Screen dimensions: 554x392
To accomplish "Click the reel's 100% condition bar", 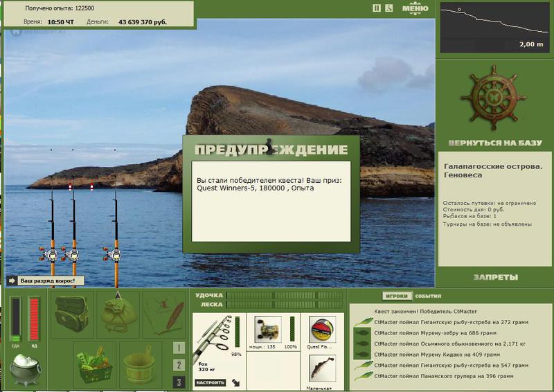I will click(x=292, y=329).
